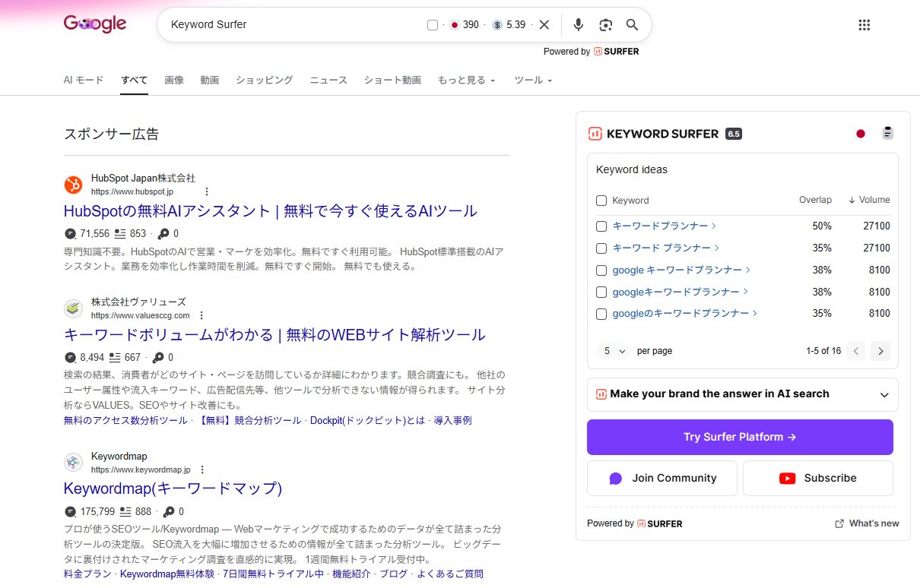Switch to the ニュース tab
The width and height of the screenshot is (920, 588).
click(328, 80)
